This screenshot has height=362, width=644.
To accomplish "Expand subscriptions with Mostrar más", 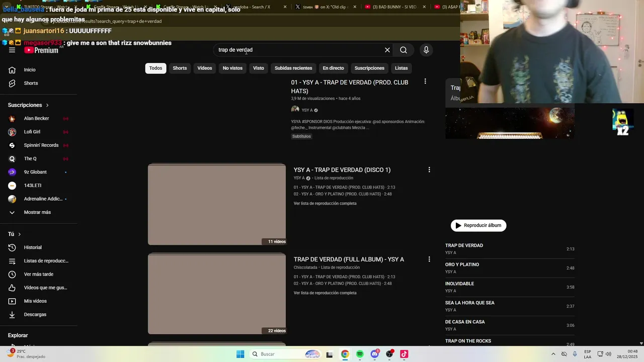I will (x=38, y=212).
